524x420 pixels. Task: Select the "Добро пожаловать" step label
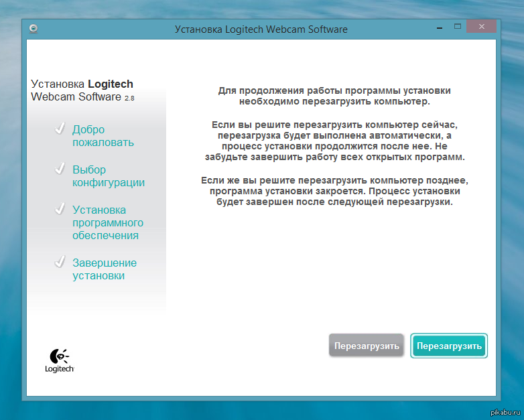coord(103,136)
